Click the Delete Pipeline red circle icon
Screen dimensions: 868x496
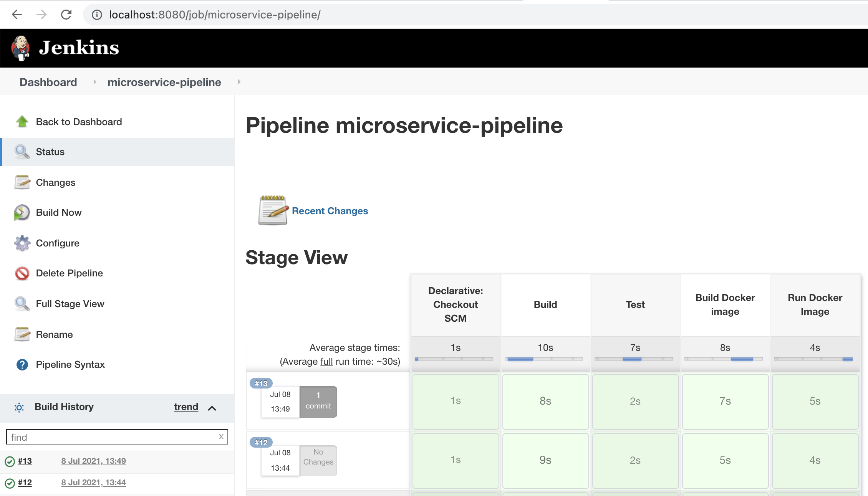22,273
